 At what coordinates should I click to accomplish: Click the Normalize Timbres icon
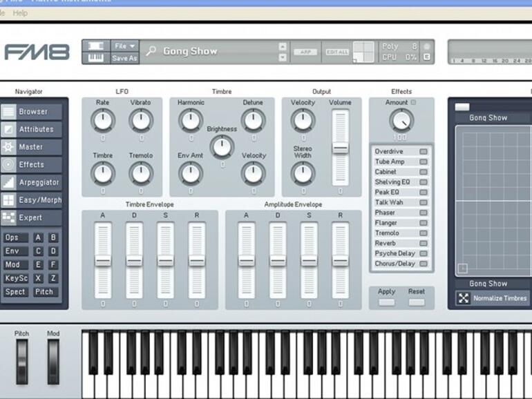(464, 298)
